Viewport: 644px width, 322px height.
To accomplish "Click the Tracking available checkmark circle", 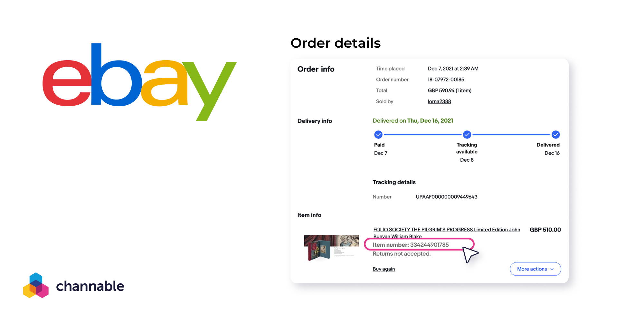I will (467, 134).
